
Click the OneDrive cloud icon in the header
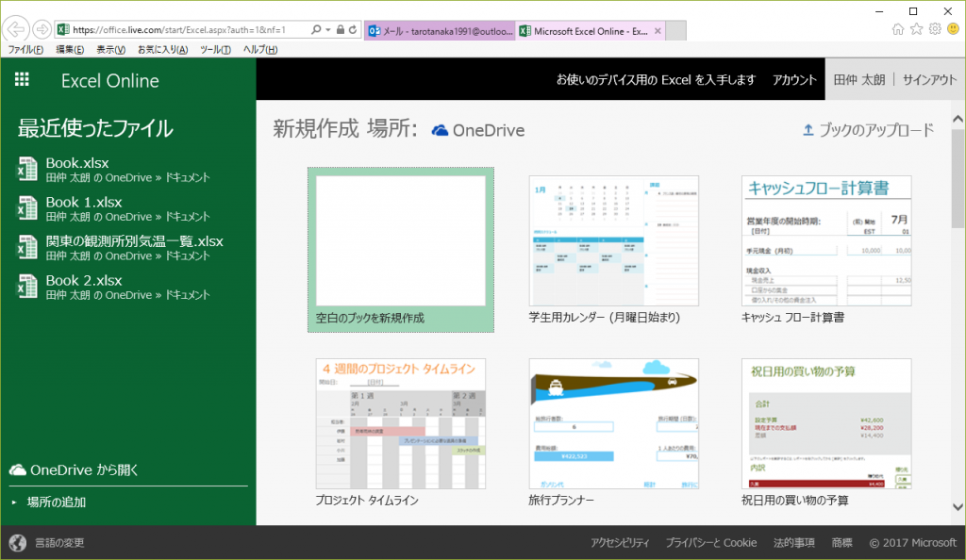(x=440, y=130)
